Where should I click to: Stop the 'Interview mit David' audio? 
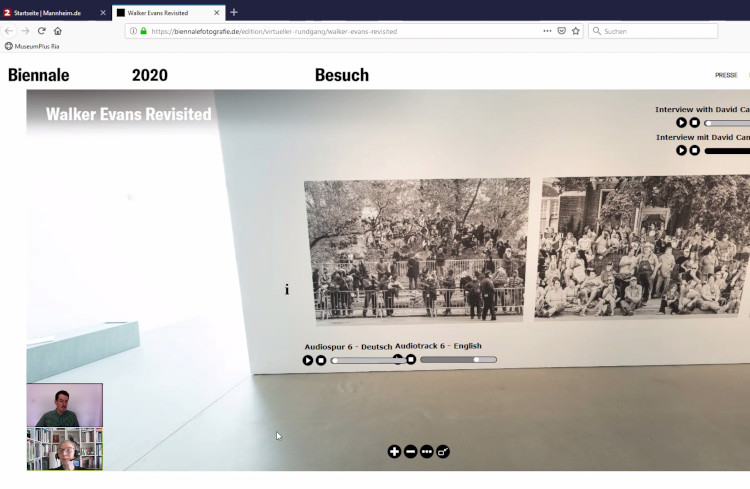tap(695, 150)
